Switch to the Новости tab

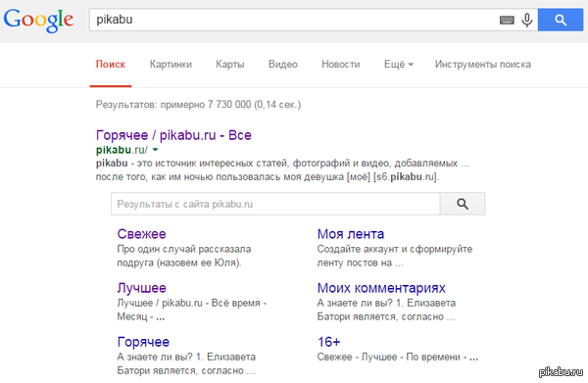tap(340, 65)
